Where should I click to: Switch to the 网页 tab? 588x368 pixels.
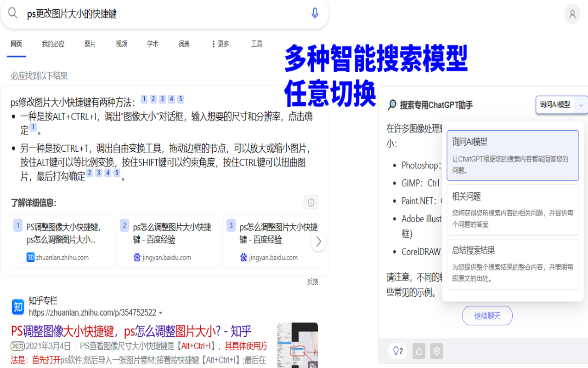[17, 44]
